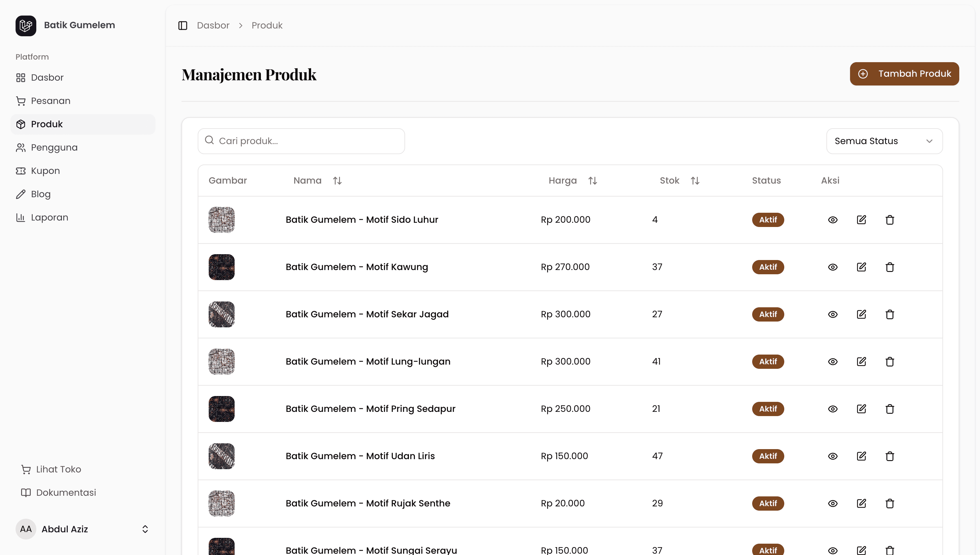Delete the Motif Lung-lungan product
The height and width of the screenshot is (555, 980).
tap(890, 362)
